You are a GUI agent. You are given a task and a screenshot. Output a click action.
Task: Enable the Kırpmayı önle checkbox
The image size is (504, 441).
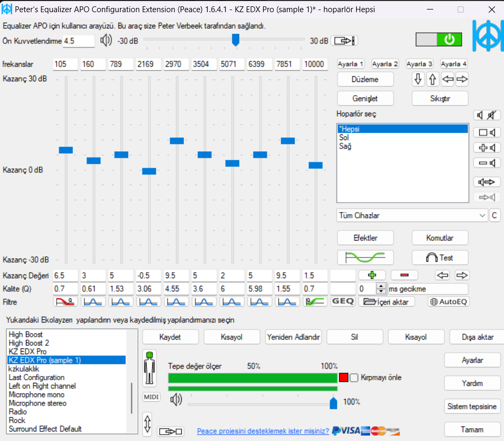coord(354,378)
